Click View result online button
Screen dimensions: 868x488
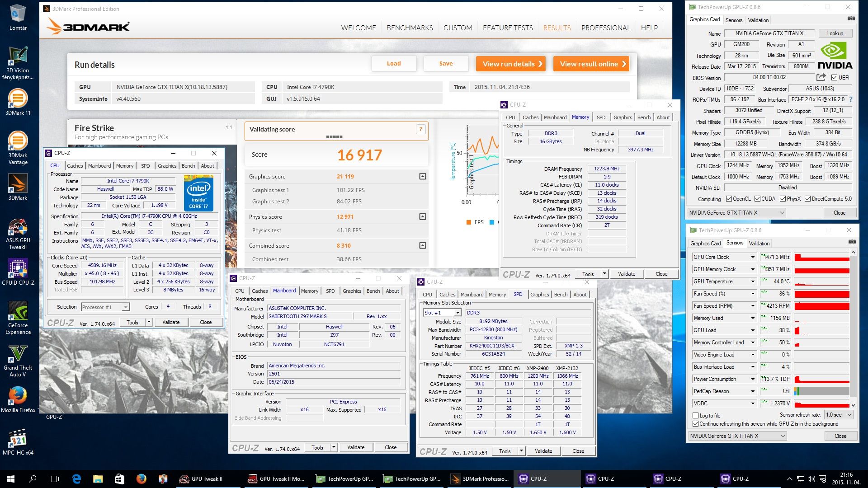tap(591, 64)
